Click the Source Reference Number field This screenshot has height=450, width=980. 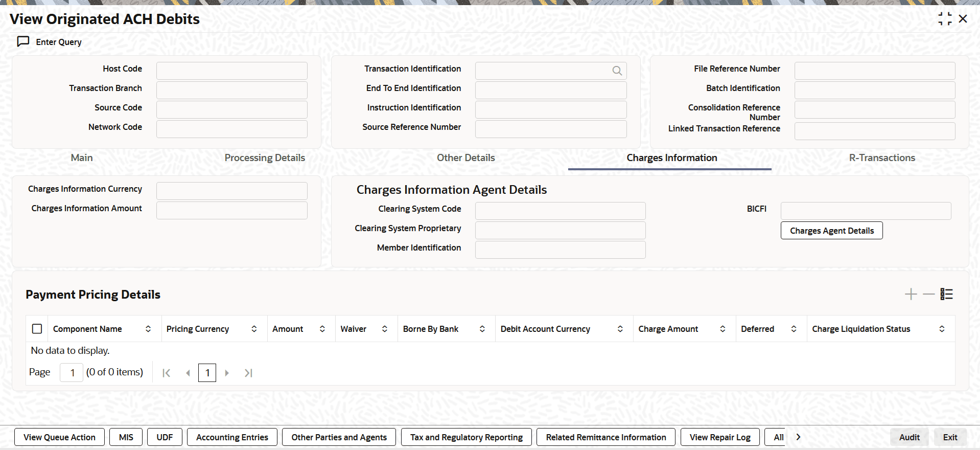point(551,129)
